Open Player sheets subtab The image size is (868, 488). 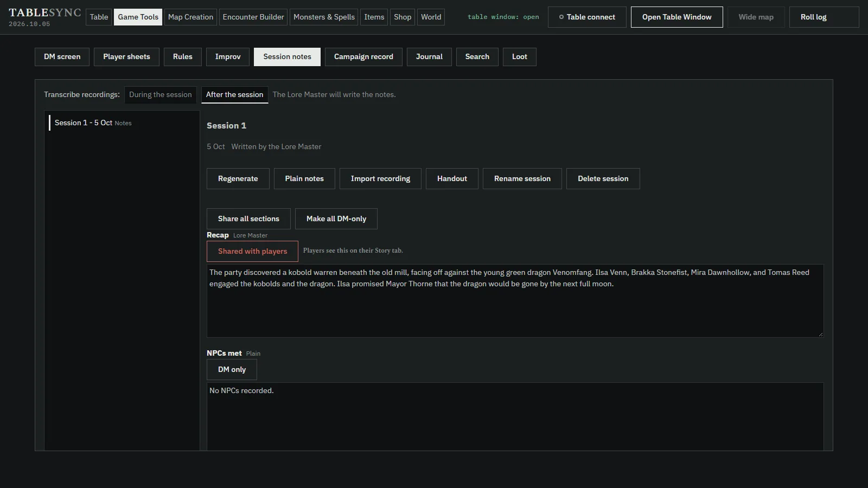(126, 57)
